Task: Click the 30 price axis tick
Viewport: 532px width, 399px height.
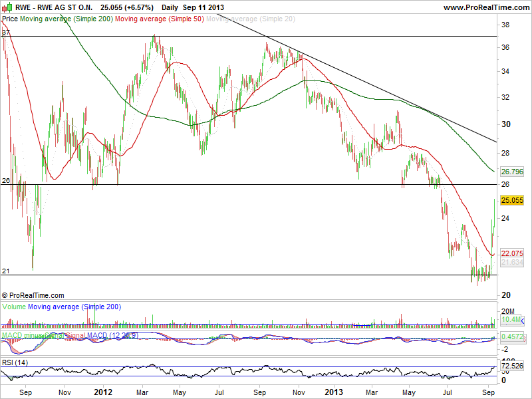Action: coord(506,124)
